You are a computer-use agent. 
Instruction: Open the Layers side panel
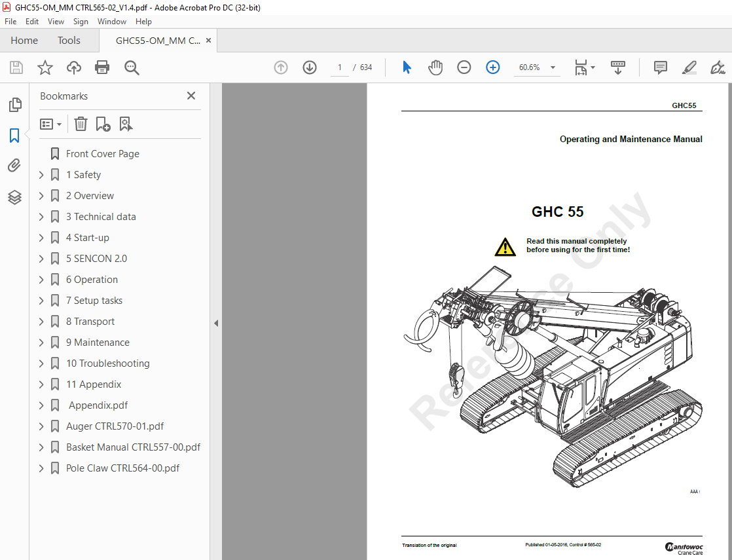click(14, 197)
